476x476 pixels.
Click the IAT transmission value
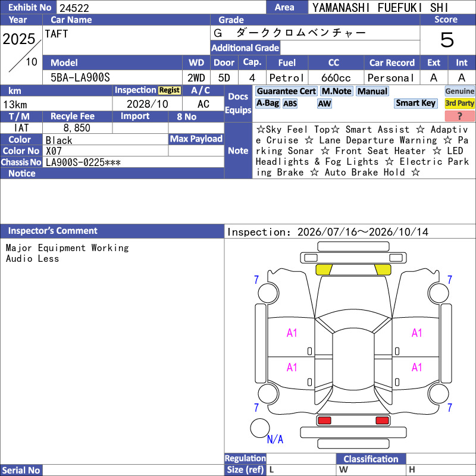[x=21, y=128]
